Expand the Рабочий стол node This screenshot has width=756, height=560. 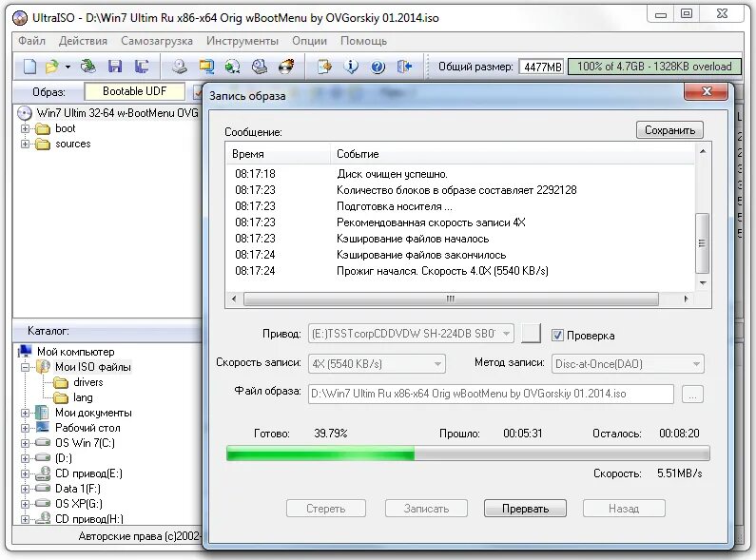[x=25, y=428]
